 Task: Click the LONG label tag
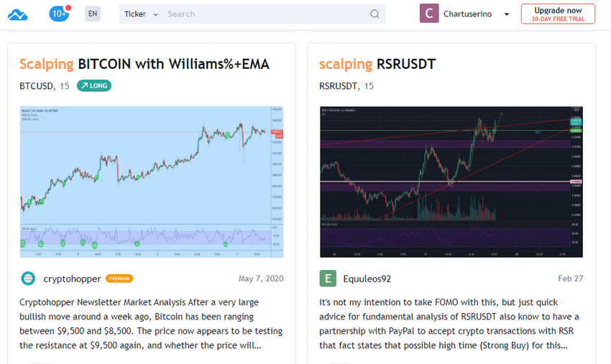coord(94,85)
